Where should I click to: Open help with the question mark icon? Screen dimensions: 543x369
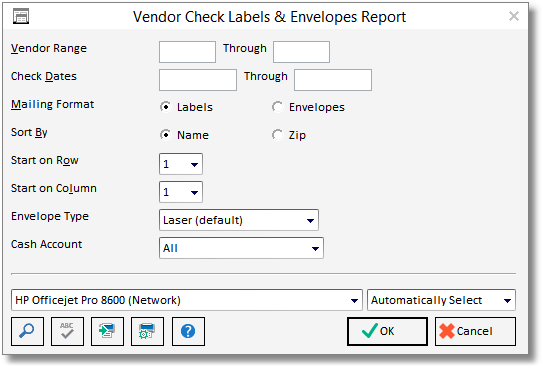(188, 331)
